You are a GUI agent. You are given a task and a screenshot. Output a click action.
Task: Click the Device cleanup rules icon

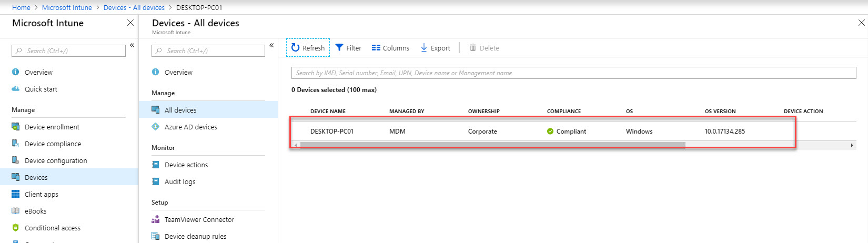point(156,236)
